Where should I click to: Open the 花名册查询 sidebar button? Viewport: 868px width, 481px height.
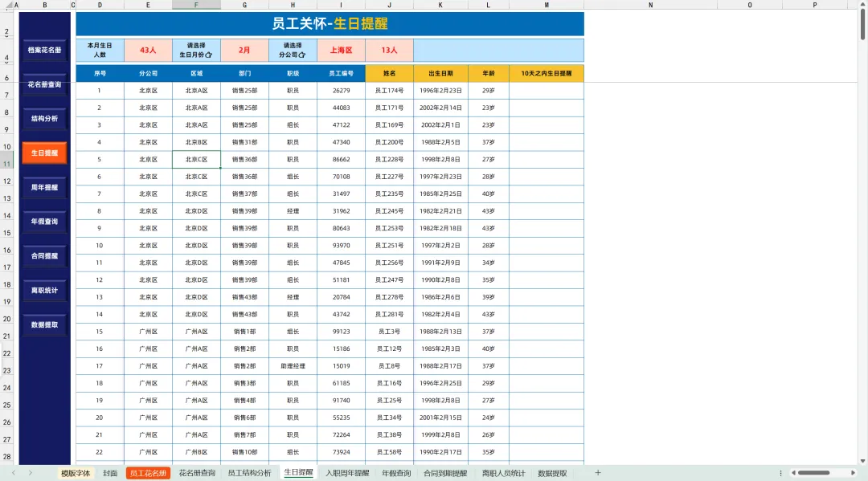(x=44, y=84)
